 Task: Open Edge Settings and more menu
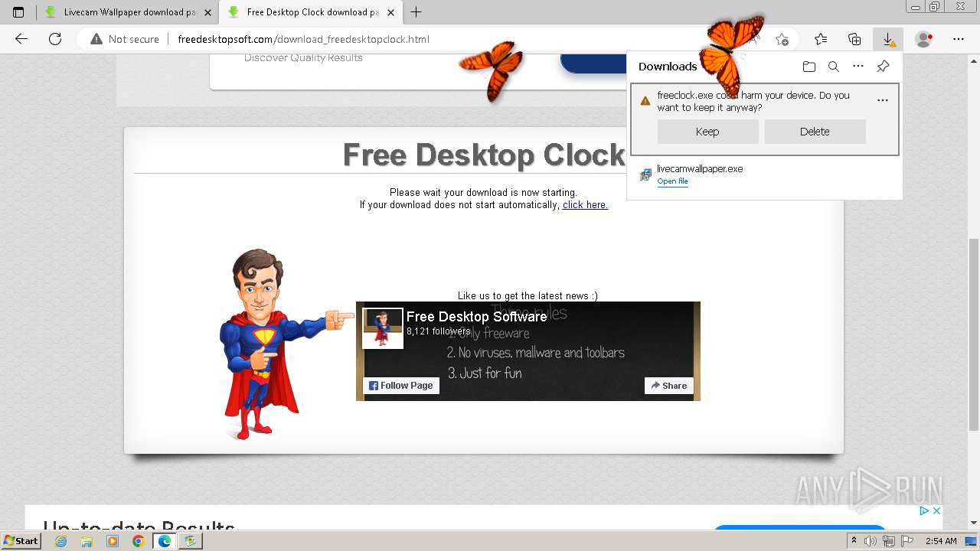point(959,39)
